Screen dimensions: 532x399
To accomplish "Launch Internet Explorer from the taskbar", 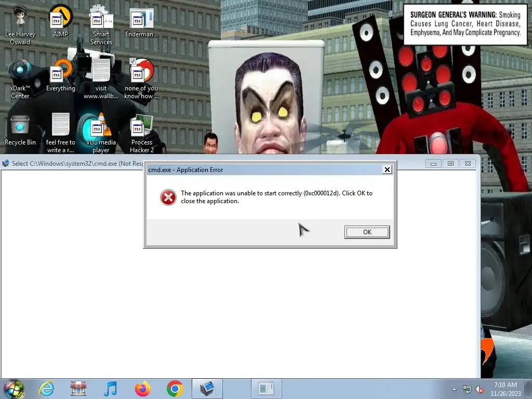I will click(x=46, y=389).
